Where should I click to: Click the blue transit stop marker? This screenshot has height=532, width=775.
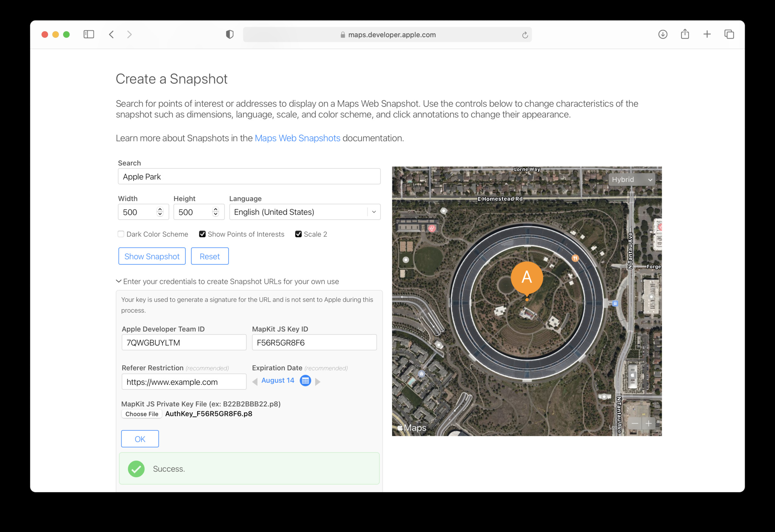tap(615, 303)
